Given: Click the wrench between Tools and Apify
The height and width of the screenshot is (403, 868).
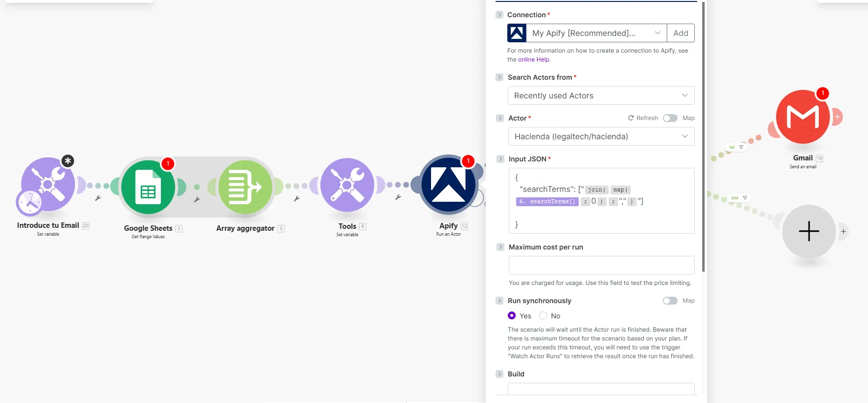Looking at the screenshot, I should click(x=398, y=197).
